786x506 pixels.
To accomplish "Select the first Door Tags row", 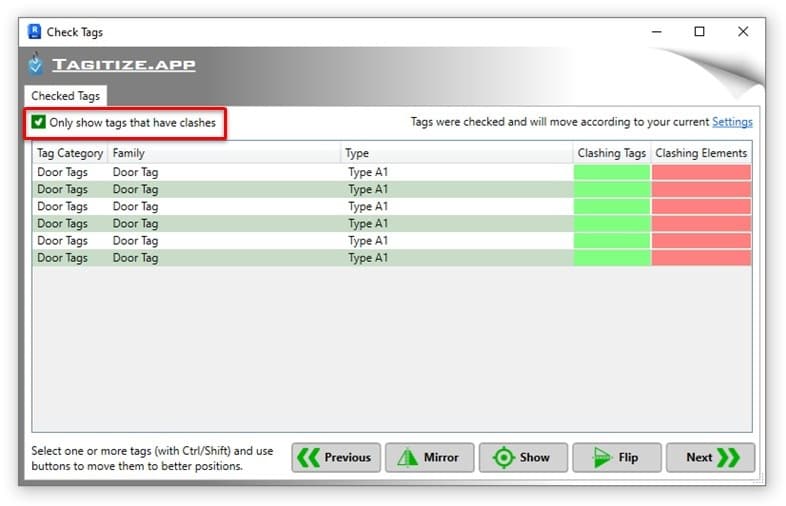I will (392, 172).
